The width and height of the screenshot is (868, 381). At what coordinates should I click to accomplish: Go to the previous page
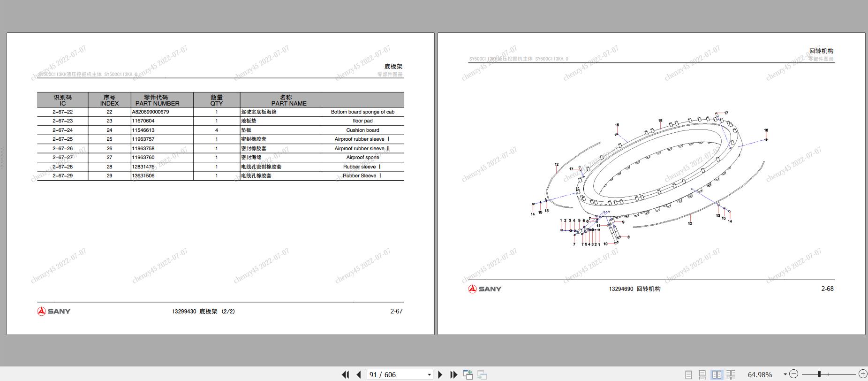359,374
